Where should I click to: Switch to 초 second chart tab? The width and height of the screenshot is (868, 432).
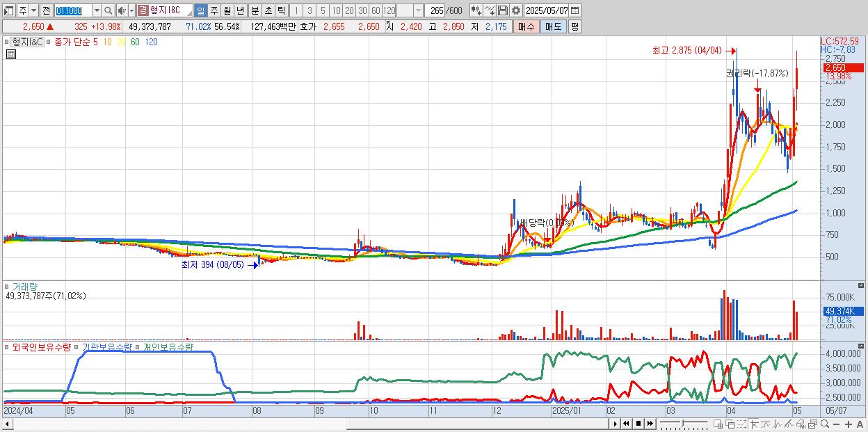(x=268, y=10)
